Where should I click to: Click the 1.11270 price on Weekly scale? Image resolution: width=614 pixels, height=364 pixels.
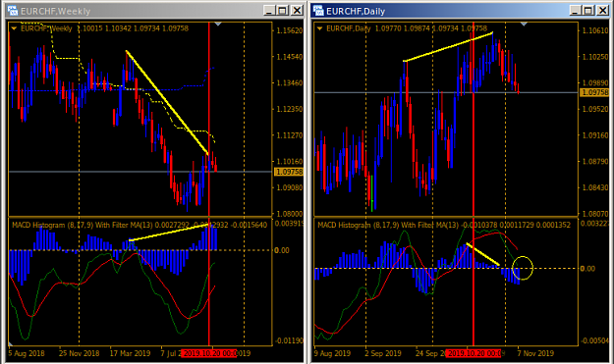point(290,135)
